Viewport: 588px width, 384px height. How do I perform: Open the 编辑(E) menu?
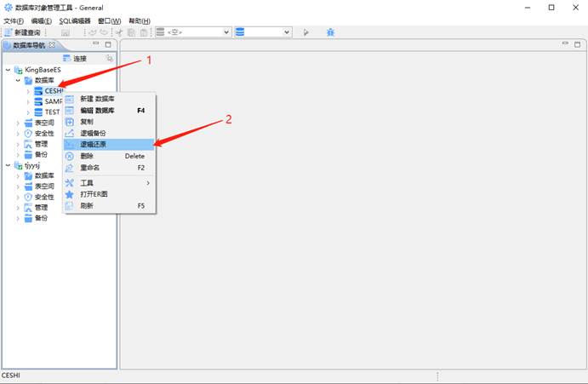pyautogui.click(x=41, y=21)
